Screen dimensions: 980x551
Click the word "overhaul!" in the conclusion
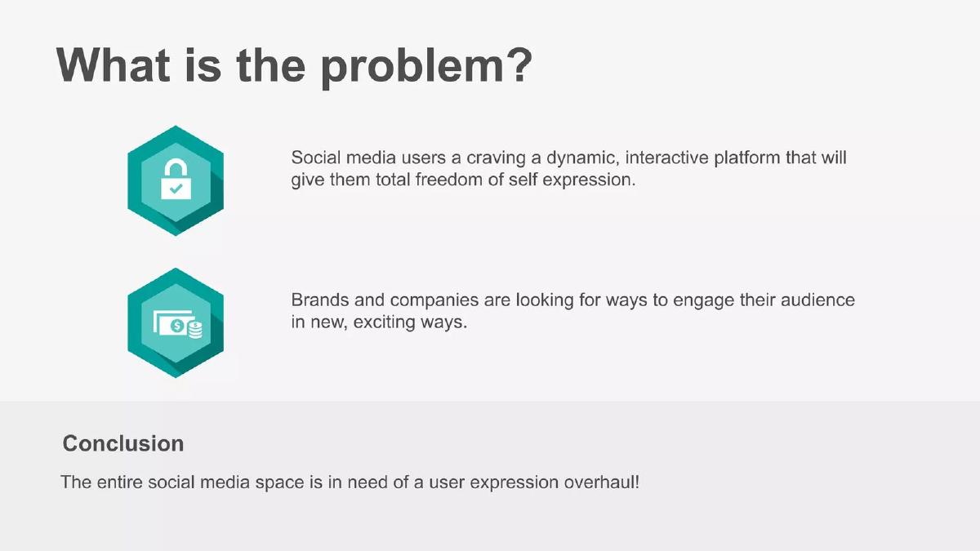[603, 482]
